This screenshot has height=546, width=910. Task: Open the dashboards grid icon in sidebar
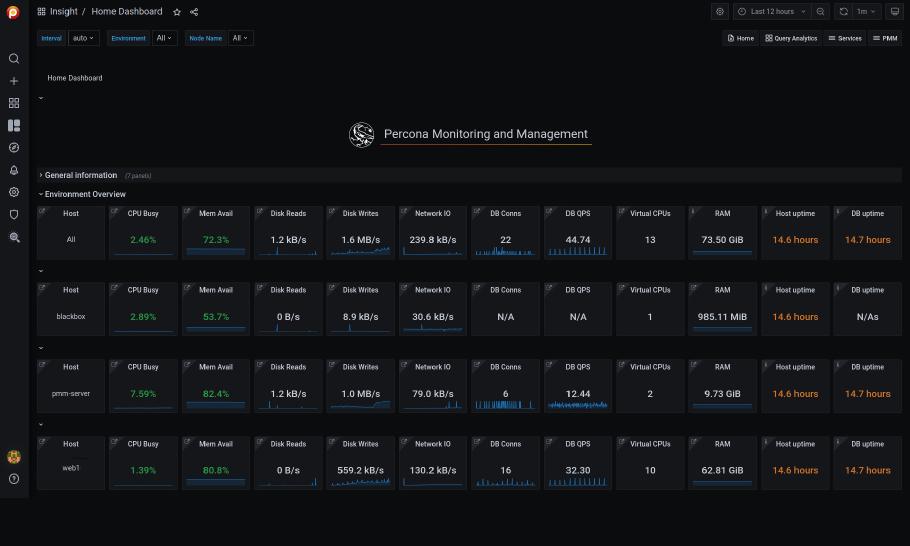coord(14,103)
